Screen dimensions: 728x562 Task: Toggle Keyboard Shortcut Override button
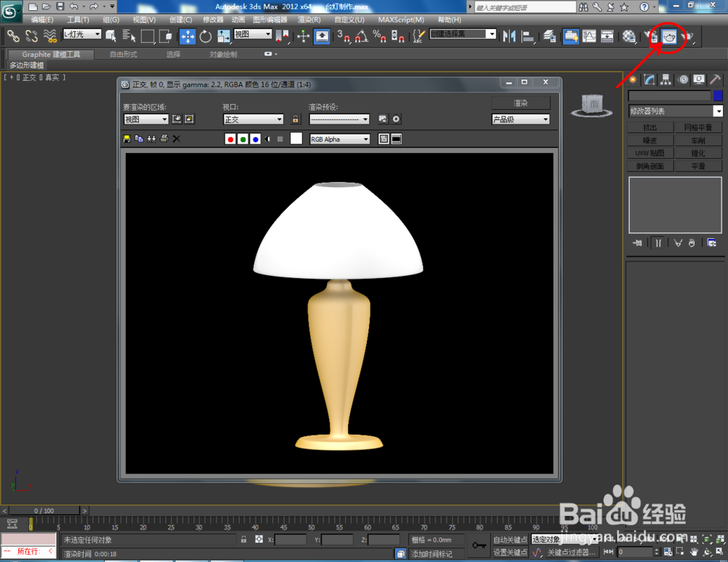pos(322,36)
